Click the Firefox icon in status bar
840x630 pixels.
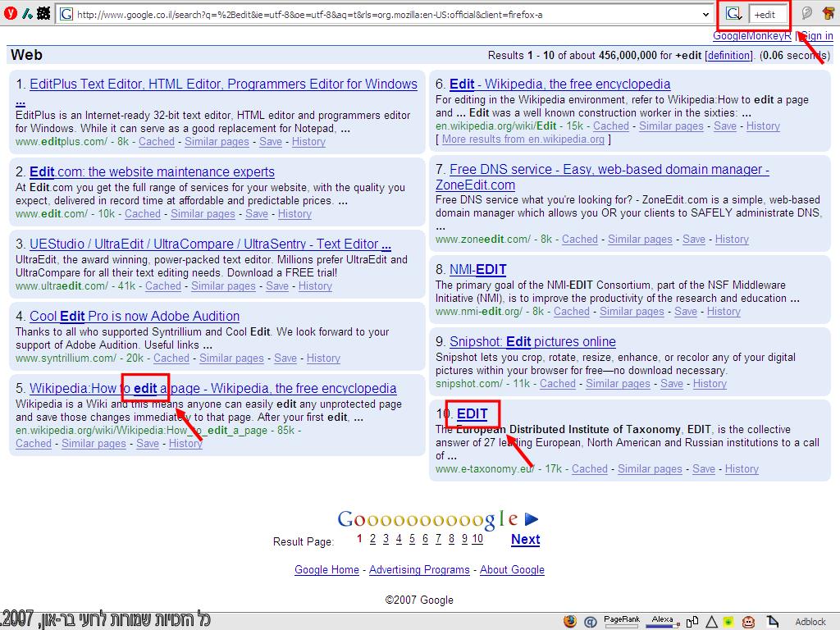(x=570, y=621)
